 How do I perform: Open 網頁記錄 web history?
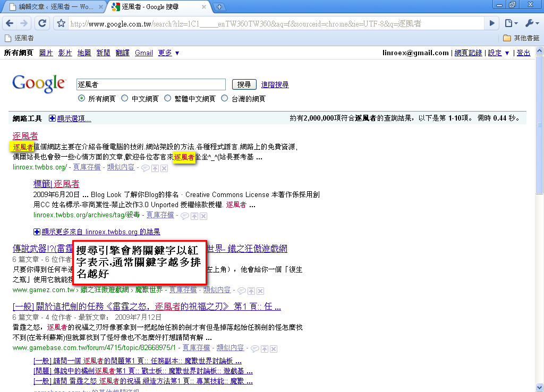click(x=468, y=53)
